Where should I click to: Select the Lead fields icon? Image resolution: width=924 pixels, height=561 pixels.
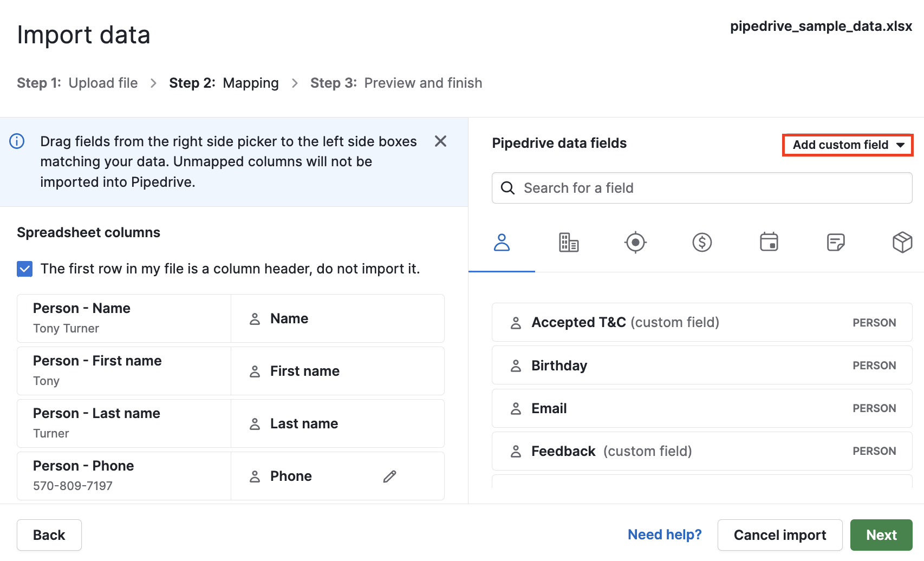point(635,243)
